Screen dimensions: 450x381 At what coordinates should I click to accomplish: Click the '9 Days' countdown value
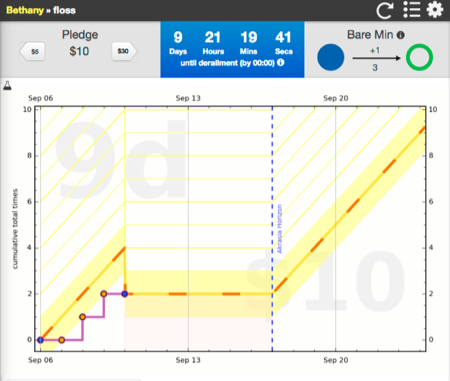[x=178, y=43]
